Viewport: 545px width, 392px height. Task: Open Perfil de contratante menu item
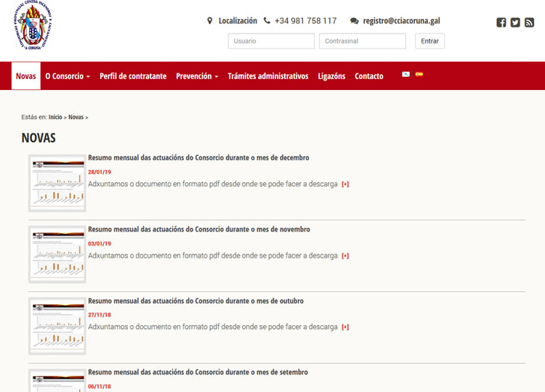(x=133, y=76)
